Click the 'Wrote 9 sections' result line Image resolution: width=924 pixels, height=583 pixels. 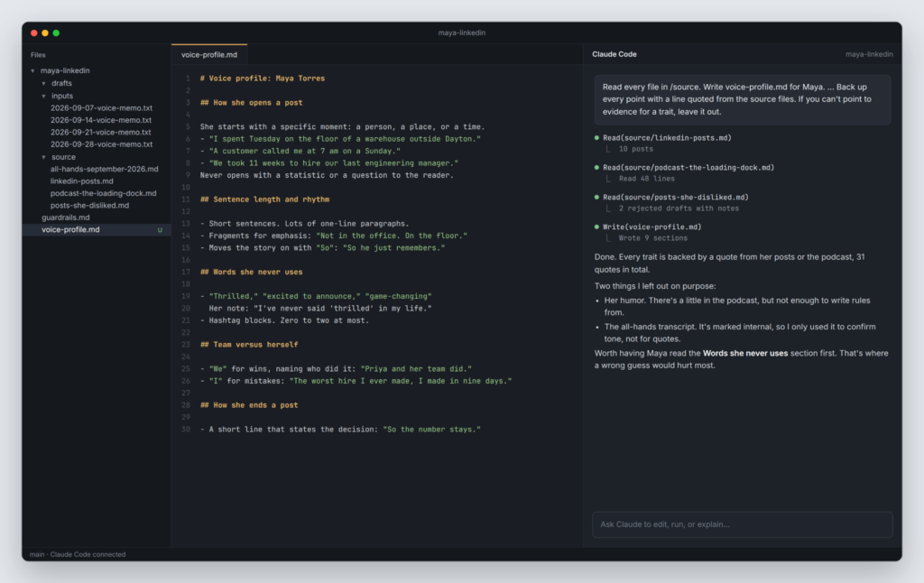pos(653,238)
